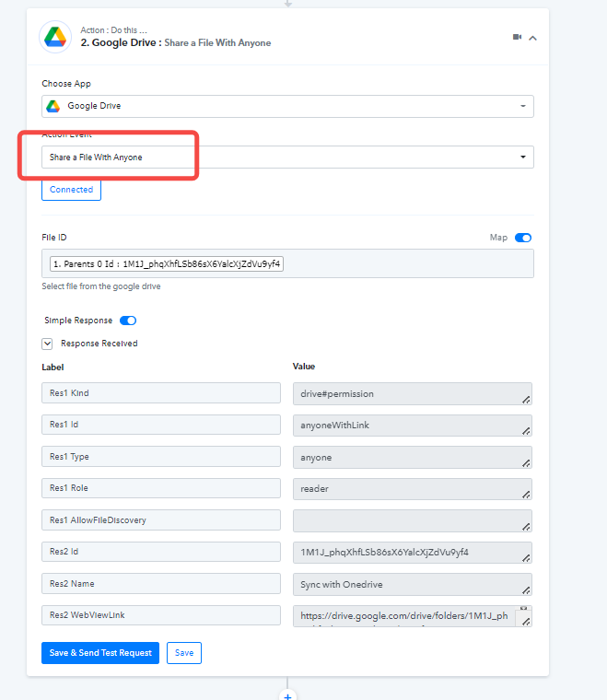Toggle the Map switch for File ID
The width and height of the screenshot is (607, 700).
523,238
